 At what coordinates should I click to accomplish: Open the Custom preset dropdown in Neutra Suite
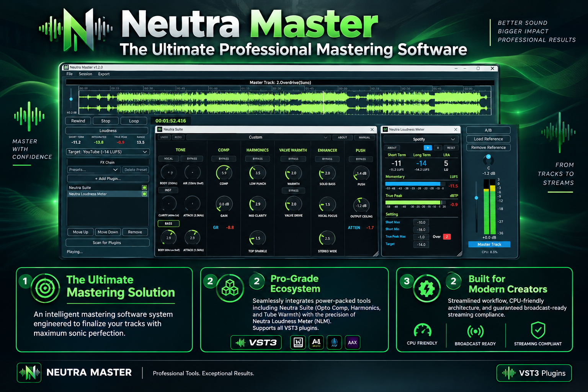[258, 137]
